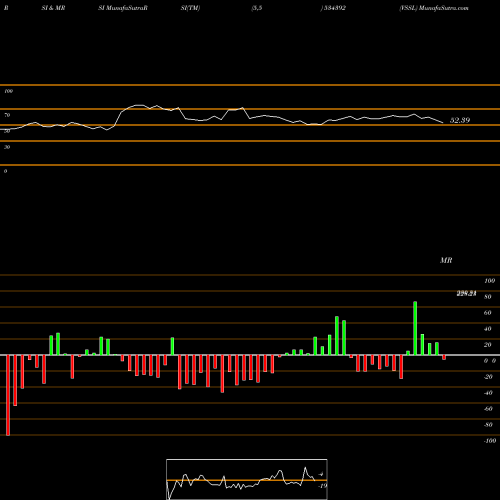Click the SI & MR header label
500x500 pixels.
coord(53,8)
